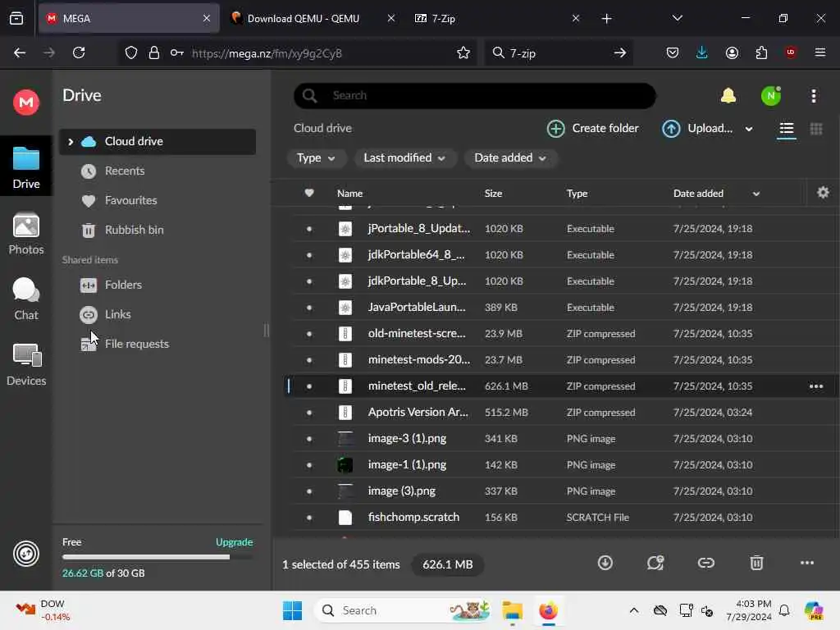Image resolution: width=840 pixels, height=630 pixels.
Task: Open the notifications bell
Action: tap(728, 96)
